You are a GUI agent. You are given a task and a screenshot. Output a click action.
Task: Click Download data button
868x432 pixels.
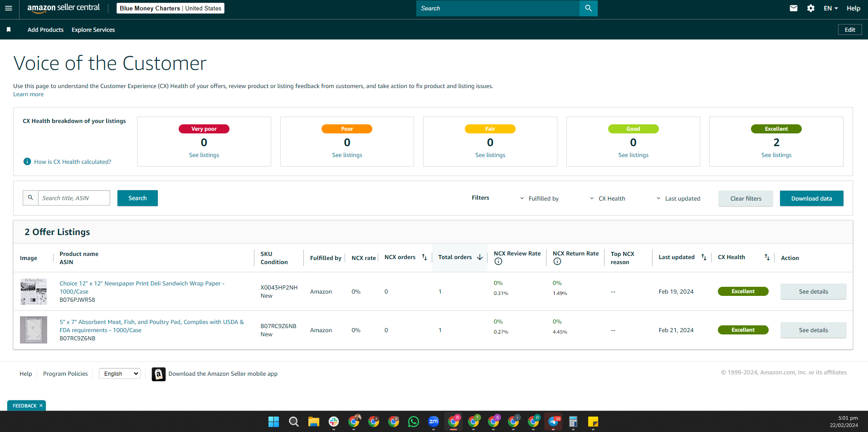coord(811,198)
